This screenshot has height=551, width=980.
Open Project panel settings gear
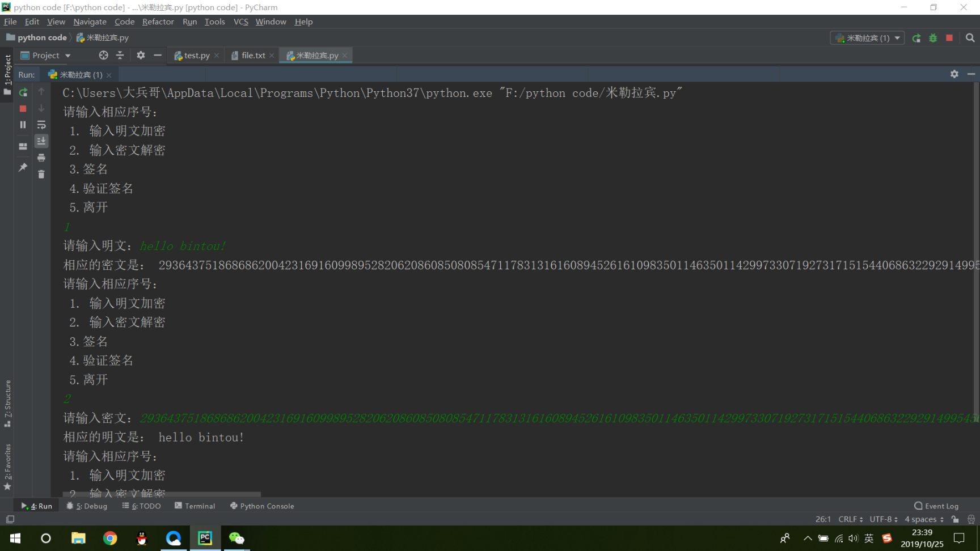(141, 55)
